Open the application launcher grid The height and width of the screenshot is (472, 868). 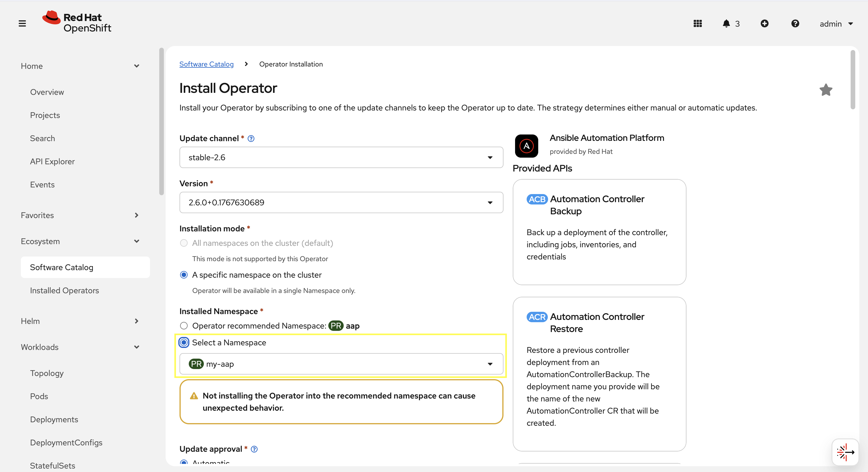click(697, 23)
